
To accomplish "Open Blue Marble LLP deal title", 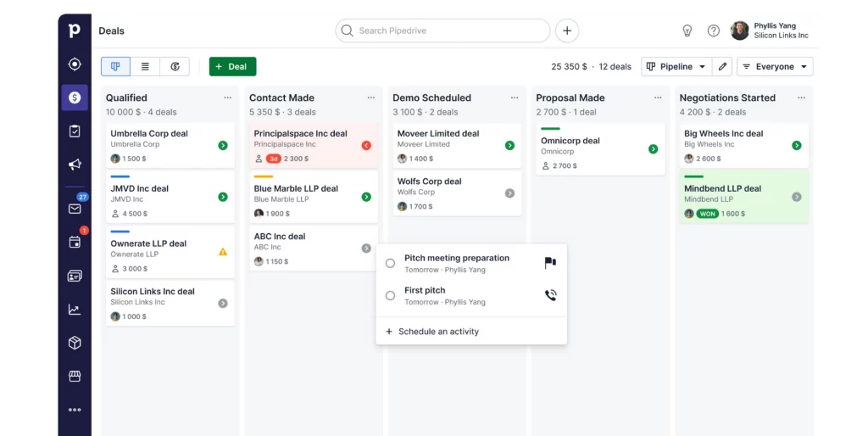I will (x=296, y=188).
